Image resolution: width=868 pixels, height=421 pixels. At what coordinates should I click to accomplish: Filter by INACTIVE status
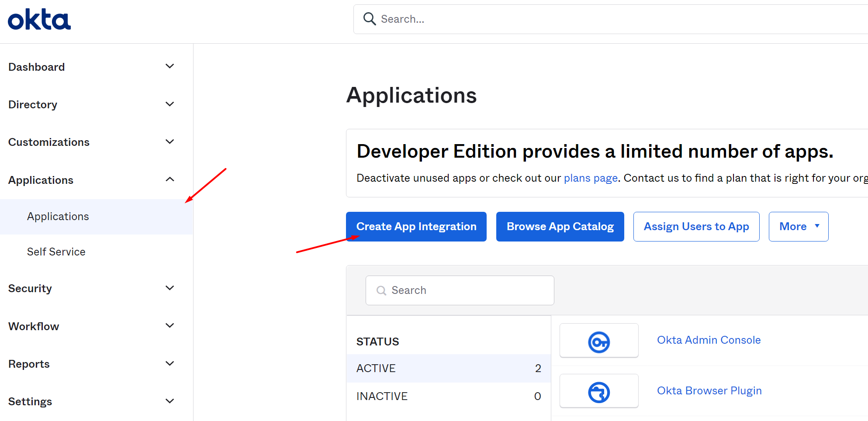[449, 396]
